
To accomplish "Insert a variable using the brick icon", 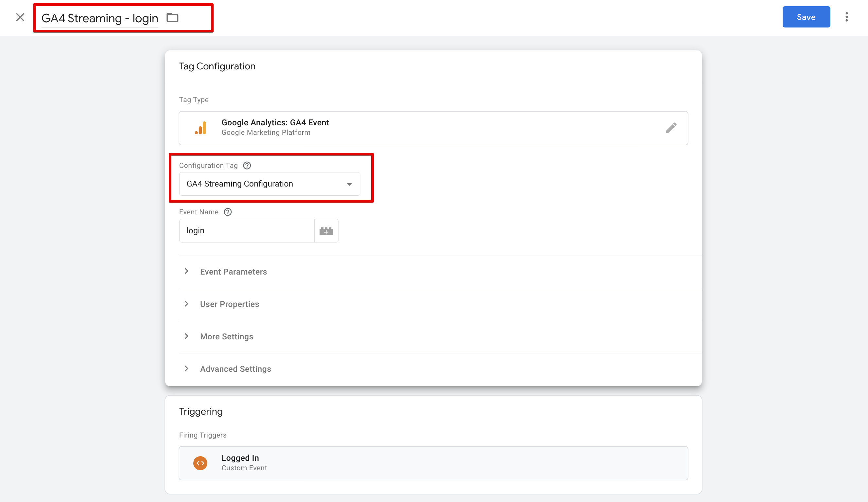I will [326, 231].
